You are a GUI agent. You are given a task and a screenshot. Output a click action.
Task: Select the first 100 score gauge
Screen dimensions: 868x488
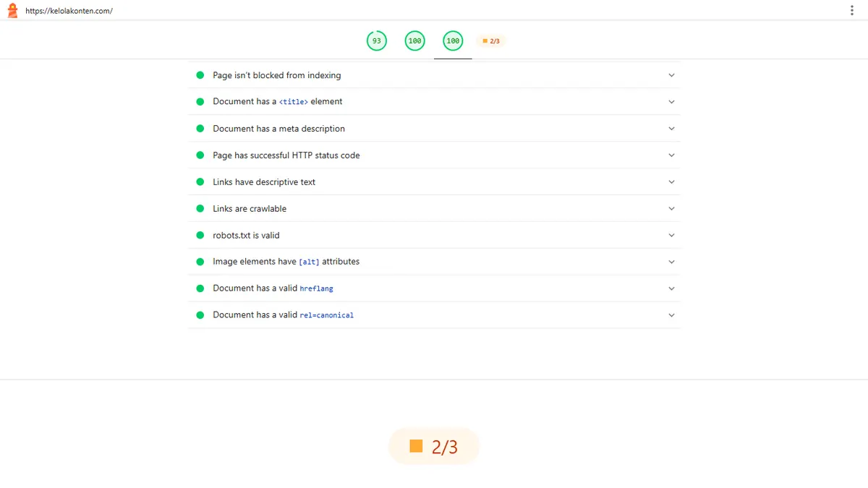[x=414, y=41]
